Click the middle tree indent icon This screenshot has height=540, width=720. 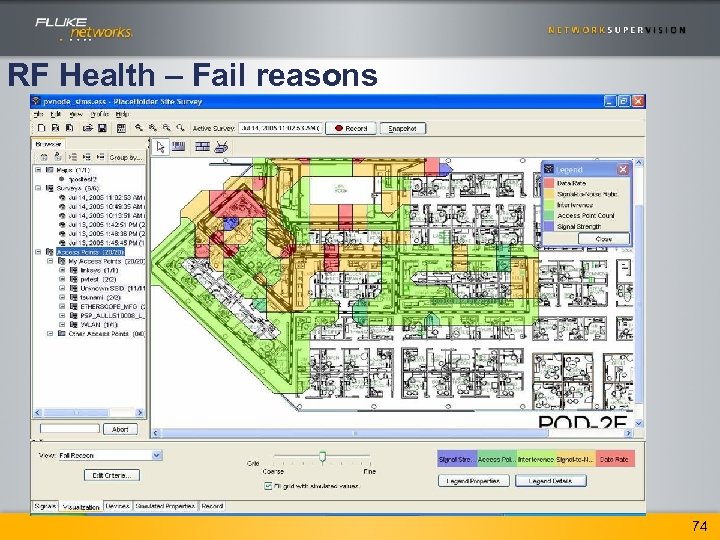[x=86, y=157]
